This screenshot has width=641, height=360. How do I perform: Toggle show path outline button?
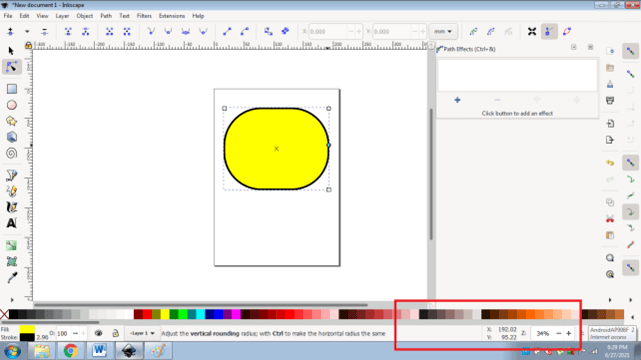[567, 31]
